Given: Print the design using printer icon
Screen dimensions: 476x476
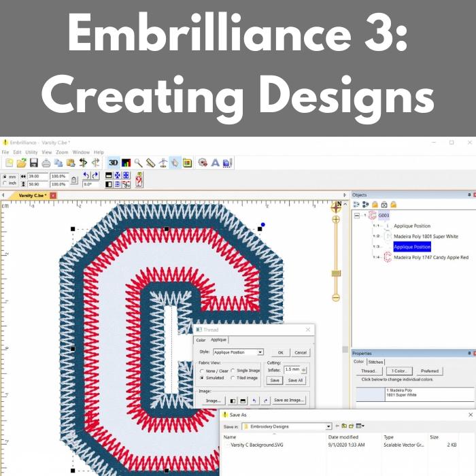Looking at the screenshot, I should 46,163.
